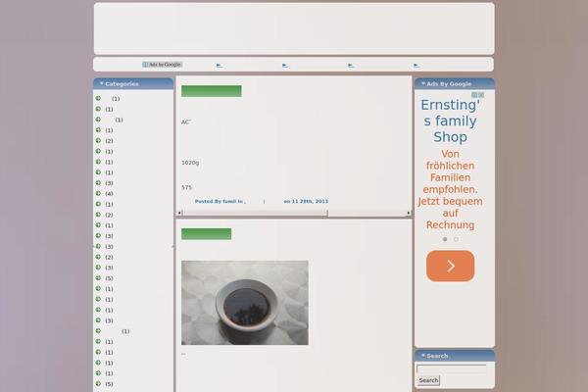The image size is (588, 392).
Task: Close the Ernsting's family ad with the X icon
Action: click(x=481, y=95)
